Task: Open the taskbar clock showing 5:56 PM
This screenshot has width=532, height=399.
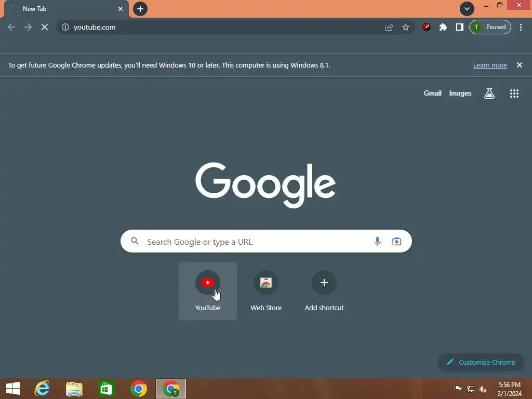Action: pyautogui.click(x=510, y=389)
